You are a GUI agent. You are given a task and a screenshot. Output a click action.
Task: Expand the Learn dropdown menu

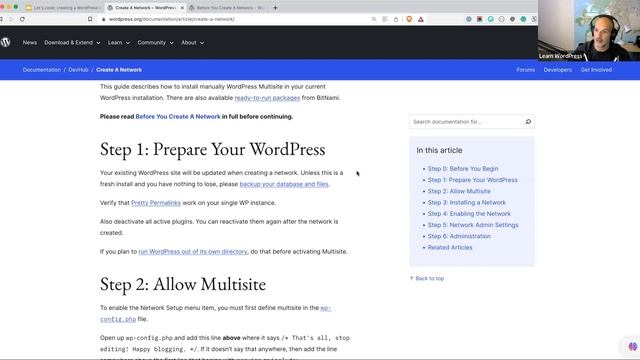pyautogui.click(x=119, y=42)
